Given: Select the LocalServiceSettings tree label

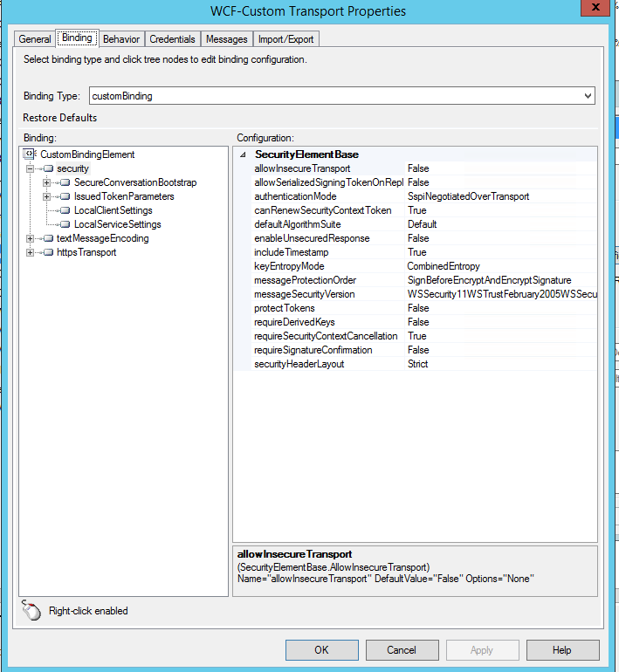Looking at the screenshot, I should pyautogui.click(x=118, y=224).
